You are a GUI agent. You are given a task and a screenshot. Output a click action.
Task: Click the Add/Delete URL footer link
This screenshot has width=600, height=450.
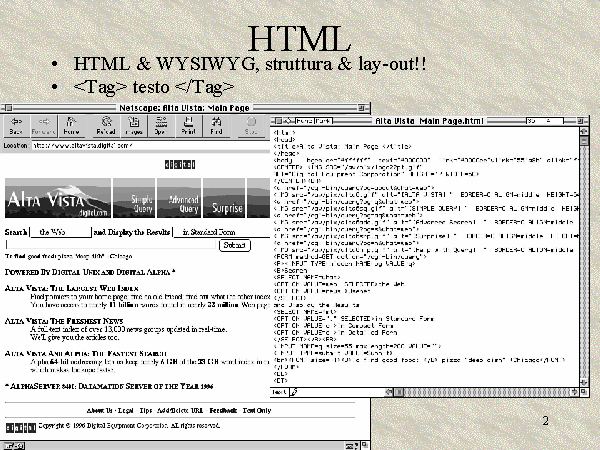point(180,410)
